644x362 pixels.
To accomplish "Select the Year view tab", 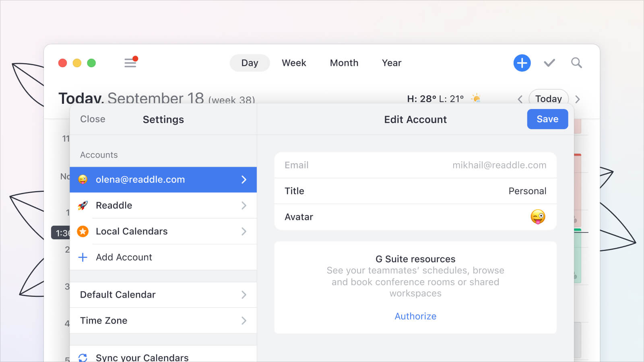I will click(391, 63).
